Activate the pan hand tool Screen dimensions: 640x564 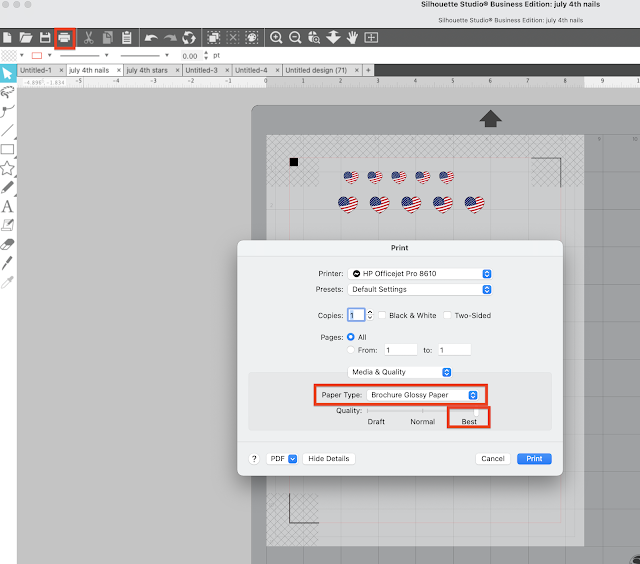(352, 38)
